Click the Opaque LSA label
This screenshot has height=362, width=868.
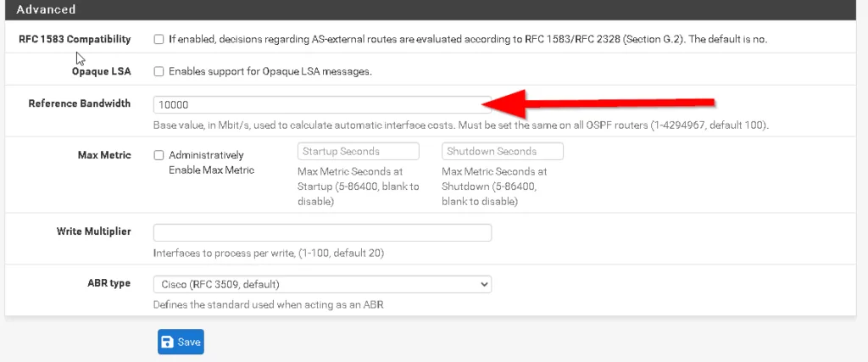pos(102,71)
